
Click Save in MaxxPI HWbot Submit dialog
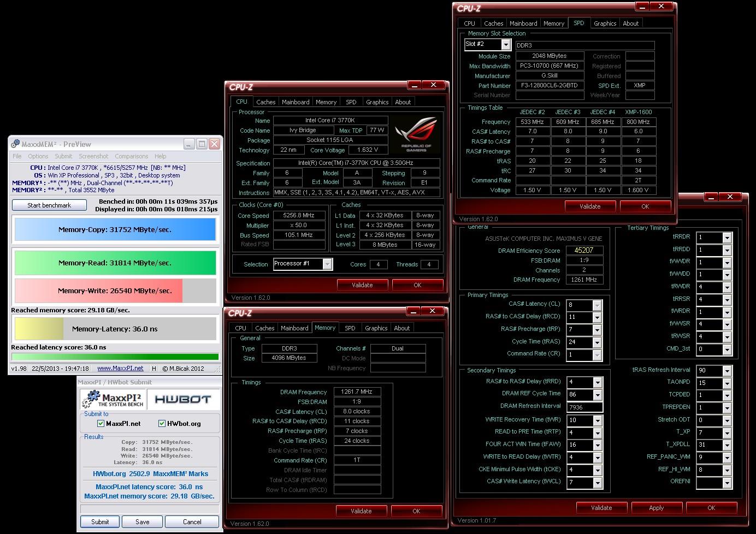143,522
